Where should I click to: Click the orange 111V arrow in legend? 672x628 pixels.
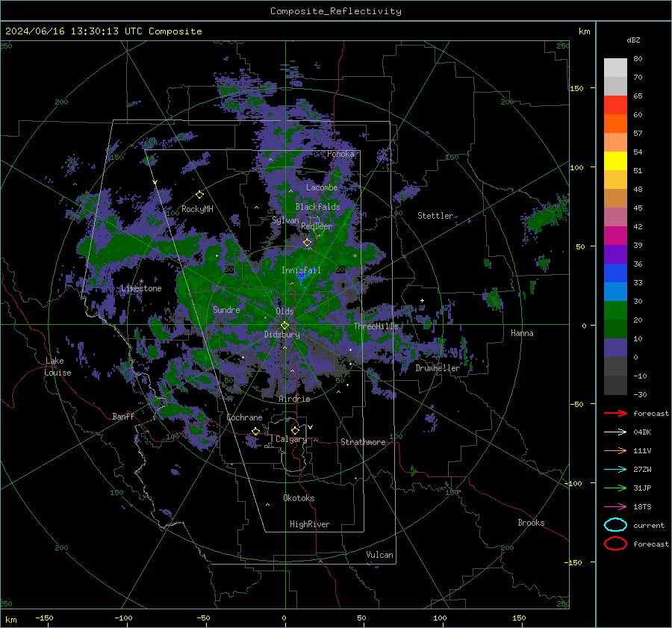coord(615,450)
